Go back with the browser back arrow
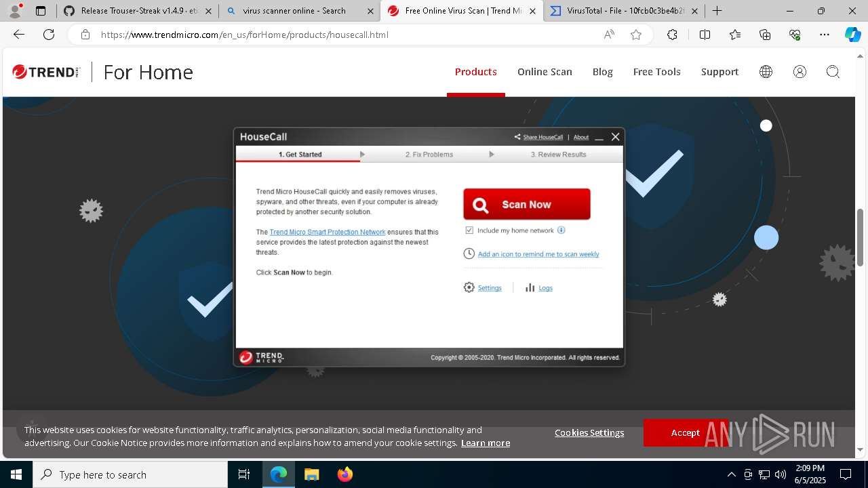This screenshot has height=488, width=868. click(19, 35)
